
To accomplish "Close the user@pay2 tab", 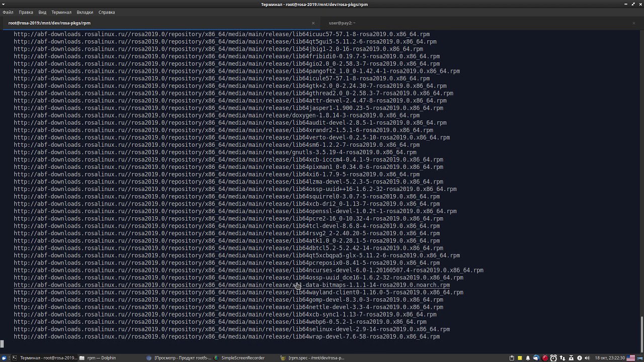I will (x=634, y=23).
